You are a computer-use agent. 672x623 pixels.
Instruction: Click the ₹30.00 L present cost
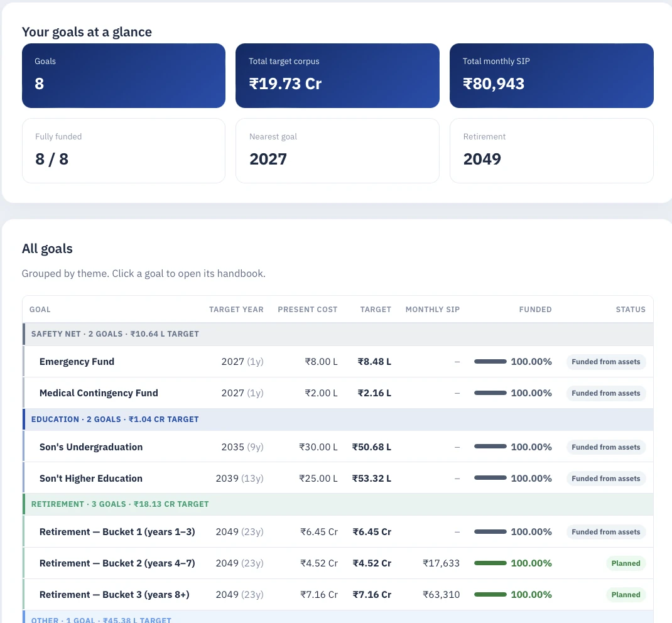(x=318, y=447)
